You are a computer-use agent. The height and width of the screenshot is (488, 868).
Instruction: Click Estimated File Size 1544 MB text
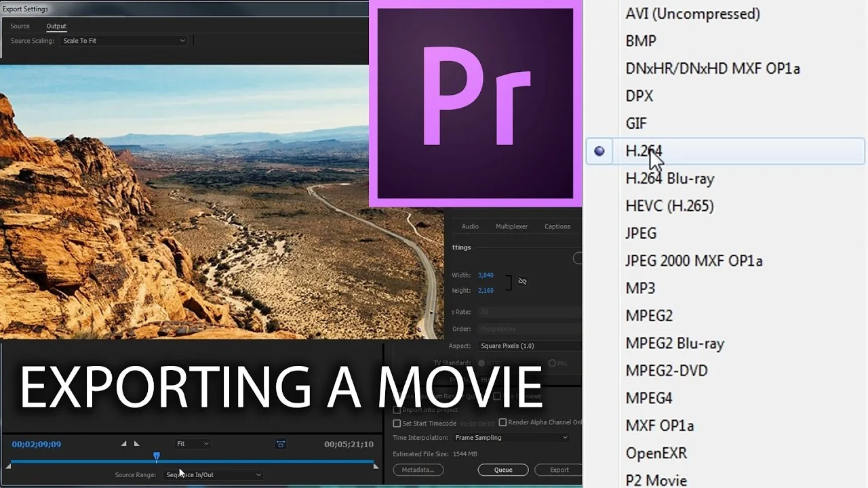tap(435, 454)
